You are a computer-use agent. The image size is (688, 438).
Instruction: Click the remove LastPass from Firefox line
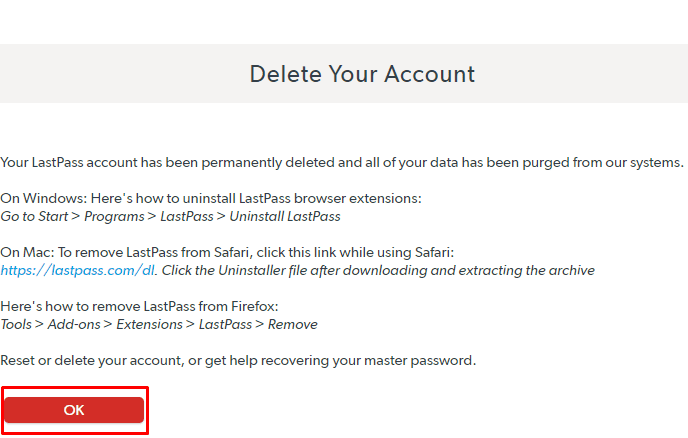click(x=139, y=306)
